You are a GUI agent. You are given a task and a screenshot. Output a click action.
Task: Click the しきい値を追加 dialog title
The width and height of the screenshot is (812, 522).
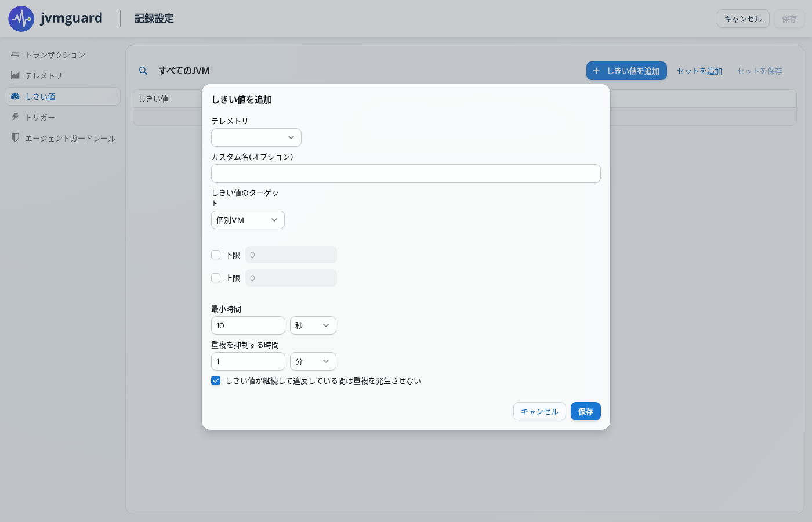point(242,100)
